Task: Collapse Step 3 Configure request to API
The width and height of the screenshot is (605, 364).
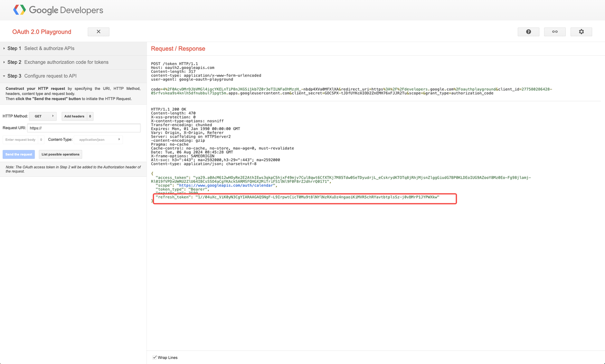Action: [x=73, y=76]
